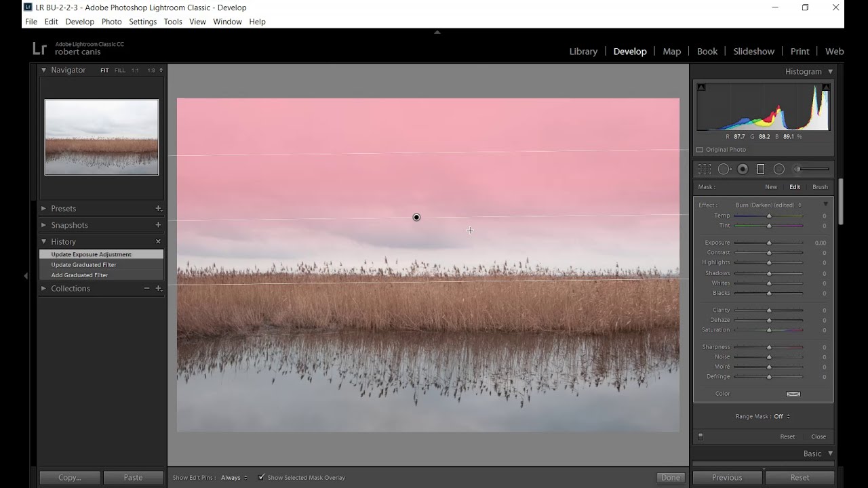The width and height of the screenshot is (868, 488).
Task: Open the Develop menu
Action: click(x=80, y=22)
